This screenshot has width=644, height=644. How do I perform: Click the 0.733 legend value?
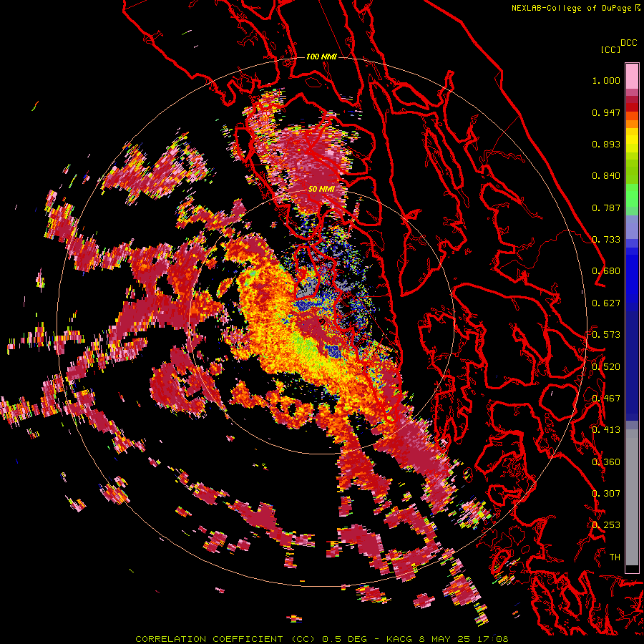606,240
